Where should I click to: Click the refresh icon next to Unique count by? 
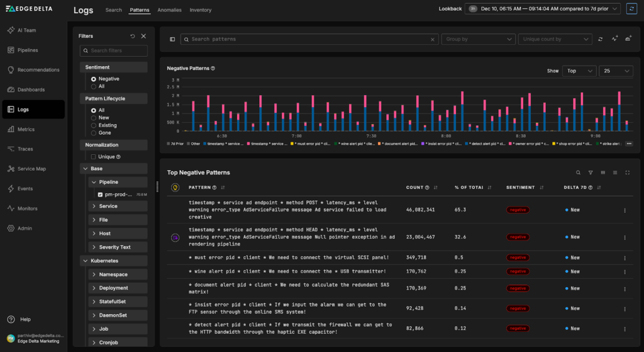[601, 39]
